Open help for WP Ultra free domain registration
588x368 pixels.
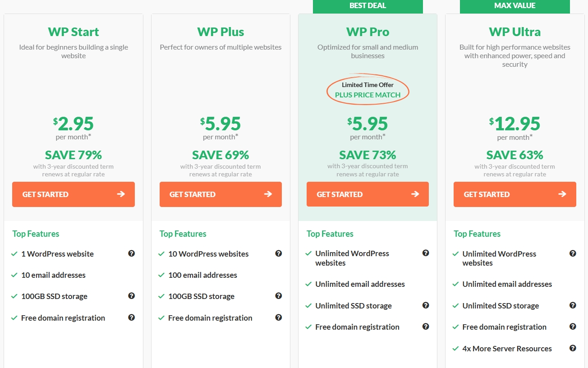pyautogui.click(x=573, y=327)
